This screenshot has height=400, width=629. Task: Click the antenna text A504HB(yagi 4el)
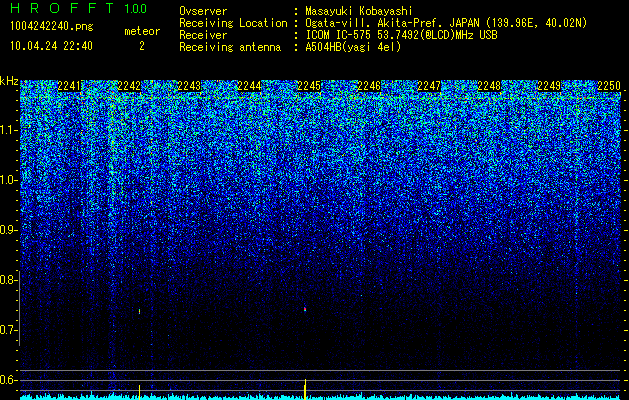(353, 47)
